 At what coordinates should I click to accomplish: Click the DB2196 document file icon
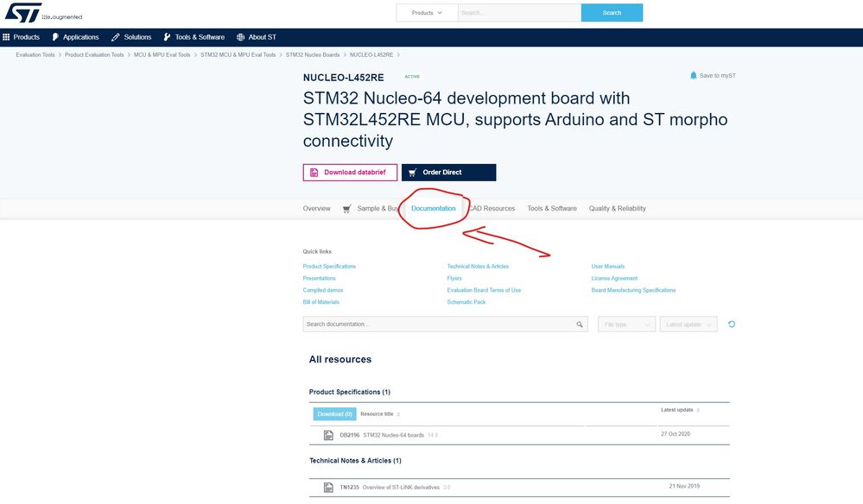(x=328, y=435)
